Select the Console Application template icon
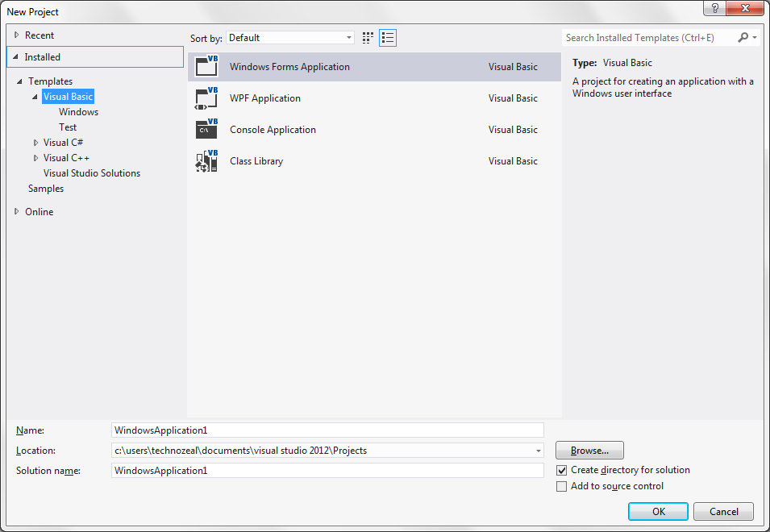 (x=206, y=129)
